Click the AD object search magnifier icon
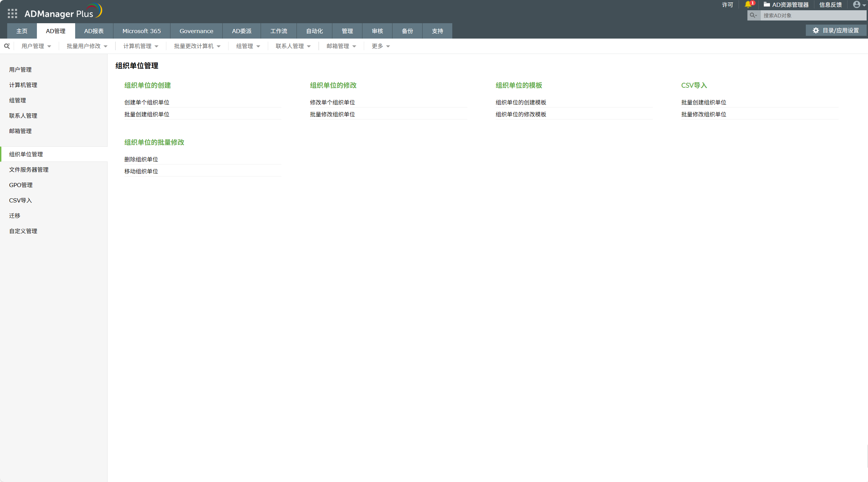This screenshot has height=482, width=868. (x=753, y=15)
